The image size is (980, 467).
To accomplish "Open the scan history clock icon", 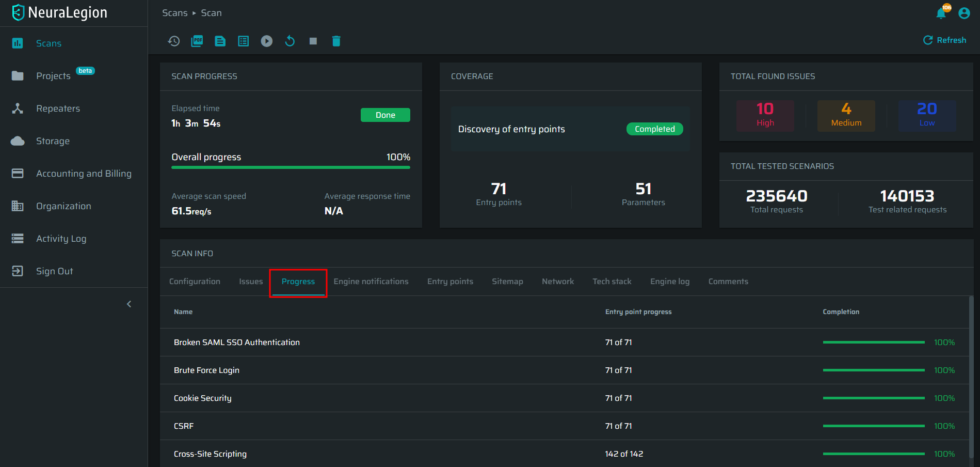I will pos(174,41).
